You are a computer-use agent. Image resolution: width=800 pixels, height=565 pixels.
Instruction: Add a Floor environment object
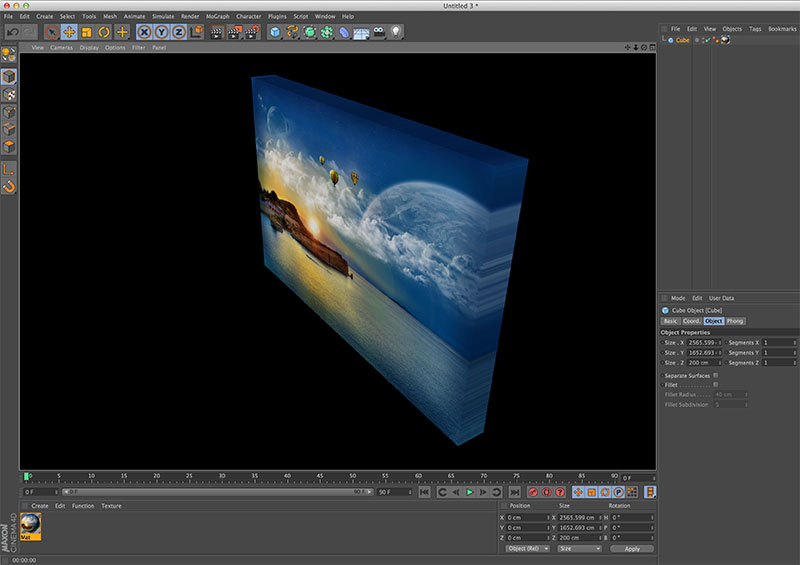(x=361, y=33)
